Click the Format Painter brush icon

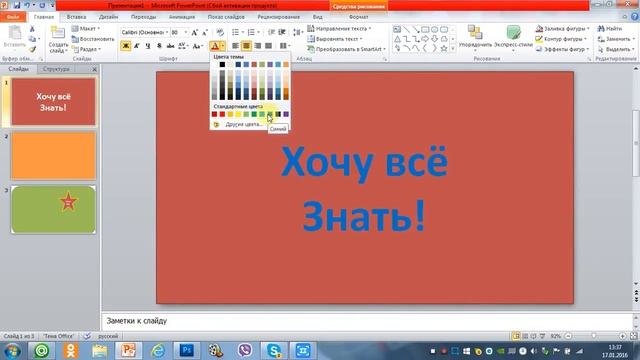coord(32,49)
